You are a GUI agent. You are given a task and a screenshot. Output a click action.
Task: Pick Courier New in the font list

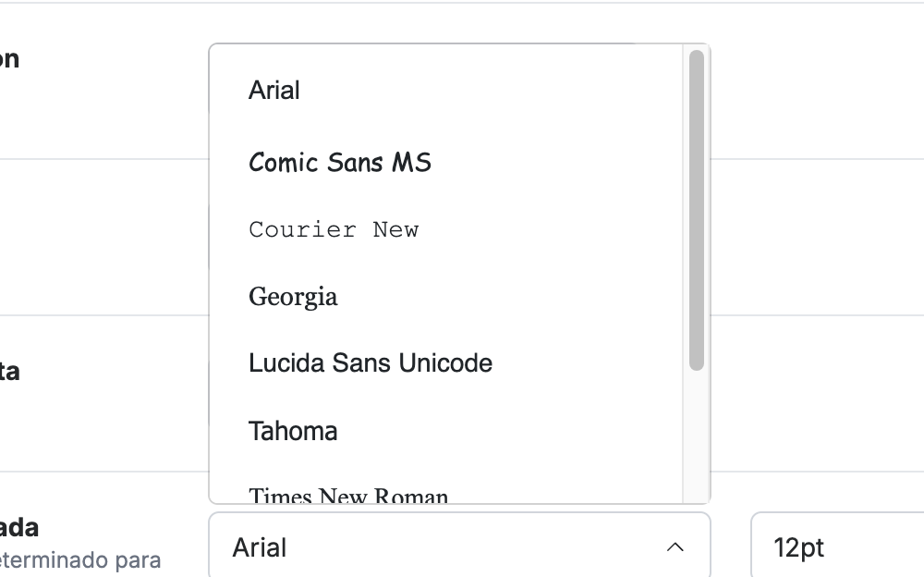pos(446,229)
